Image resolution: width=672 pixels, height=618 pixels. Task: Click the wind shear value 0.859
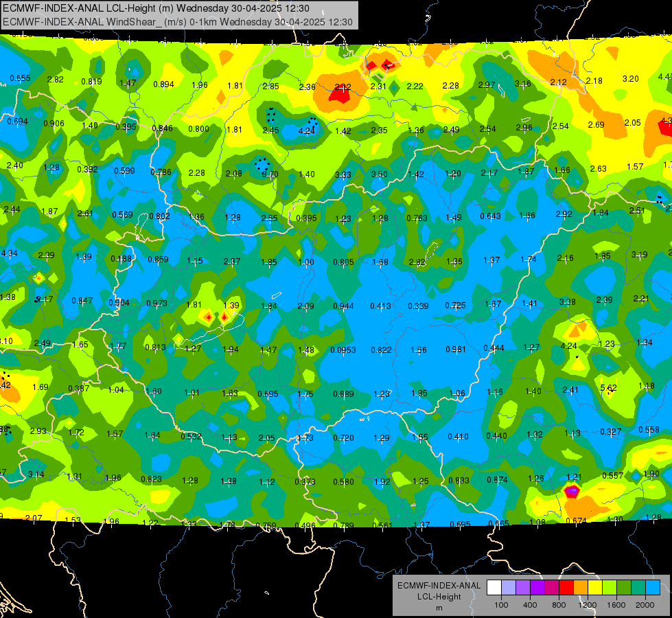point(158,259)
